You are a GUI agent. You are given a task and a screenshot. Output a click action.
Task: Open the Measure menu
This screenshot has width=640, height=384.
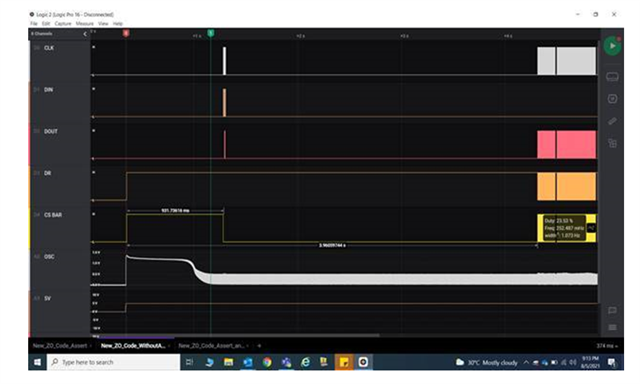tap(84, 24)
